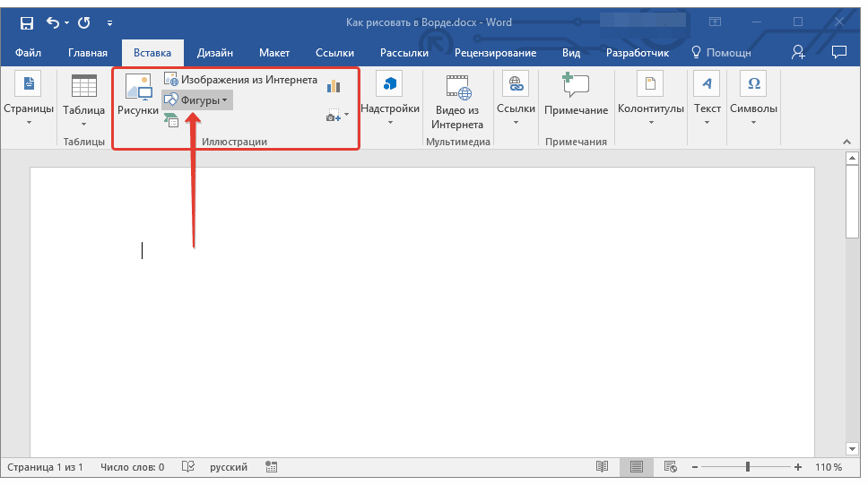Open the share (person) icon
Viewport: 868px width, 485px height.
point(798,53)
